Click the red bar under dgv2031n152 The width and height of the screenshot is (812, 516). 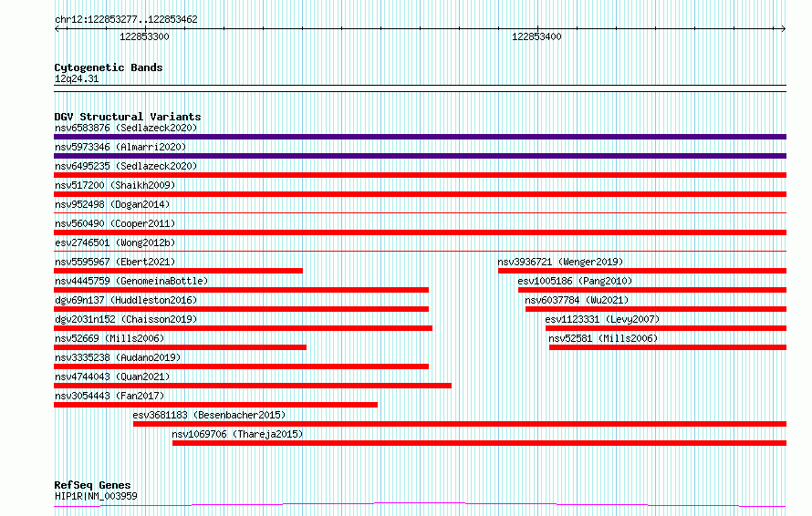pos(243,328)
